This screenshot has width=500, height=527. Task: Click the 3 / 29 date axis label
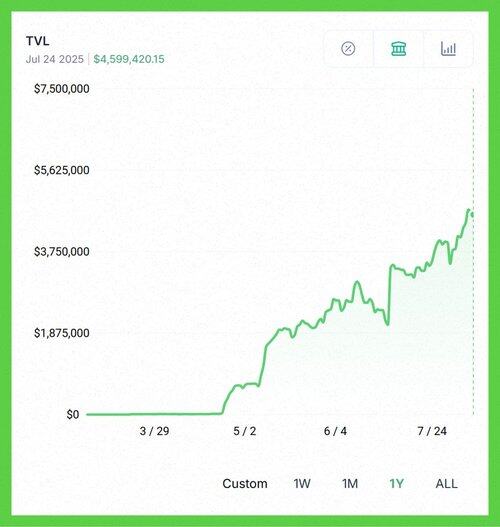154,431
